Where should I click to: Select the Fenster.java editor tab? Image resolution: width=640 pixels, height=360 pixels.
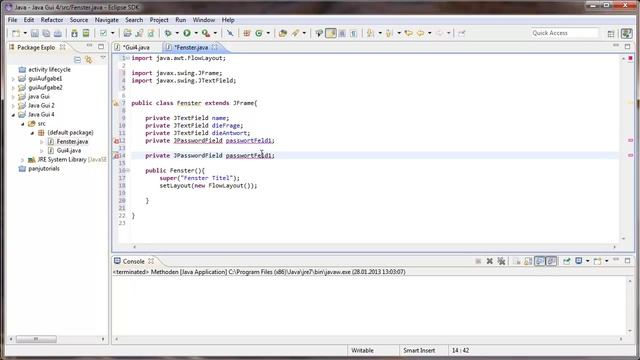(x=191, y=48)
